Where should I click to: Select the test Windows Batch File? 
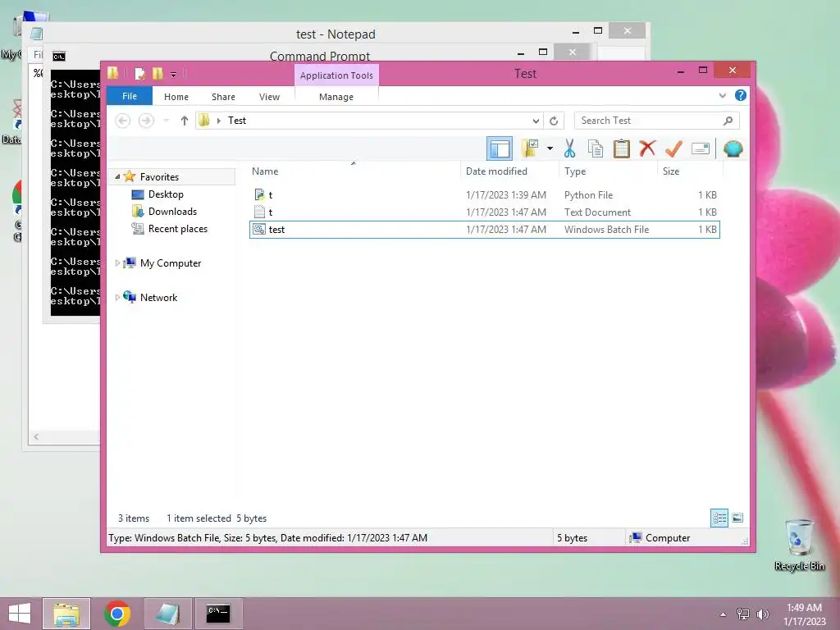pos(484,230)
